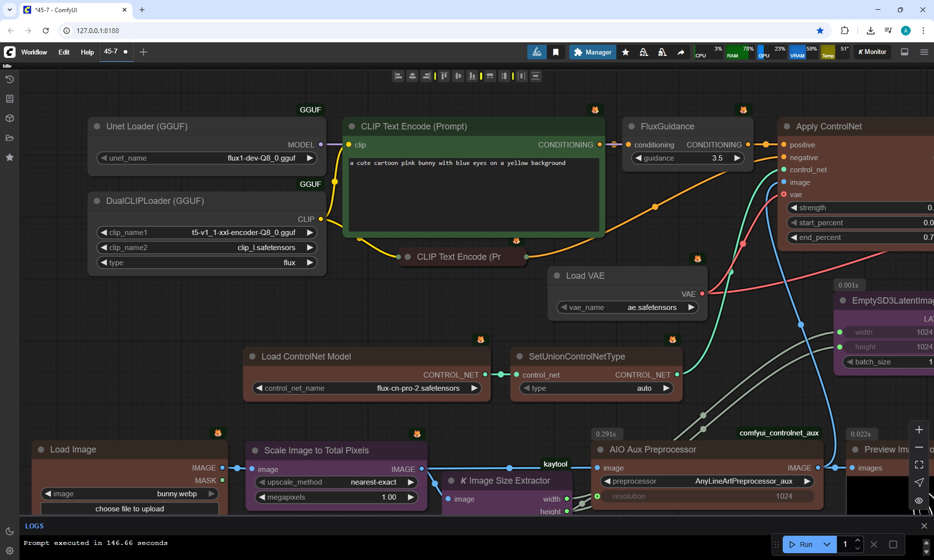Click the share arrow icon in toolbar
This screenshot has width=934, height=560.
(681, 52)
